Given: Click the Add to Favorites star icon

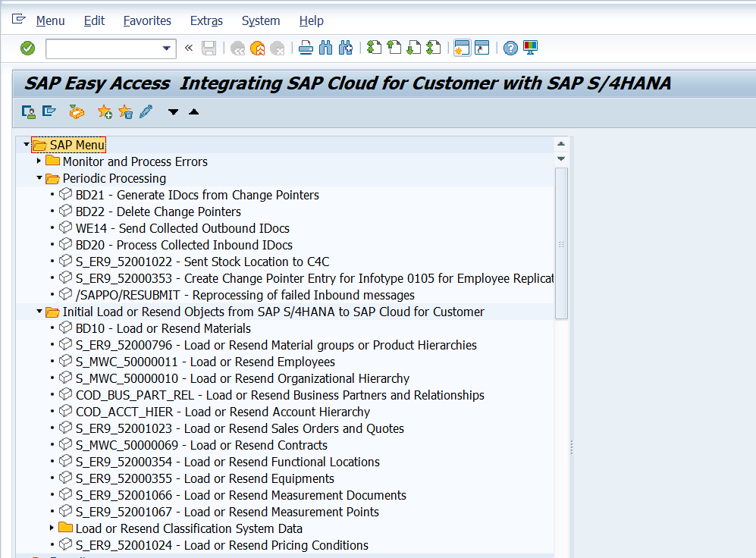Looking at the screenshot, I should (105, 112).
